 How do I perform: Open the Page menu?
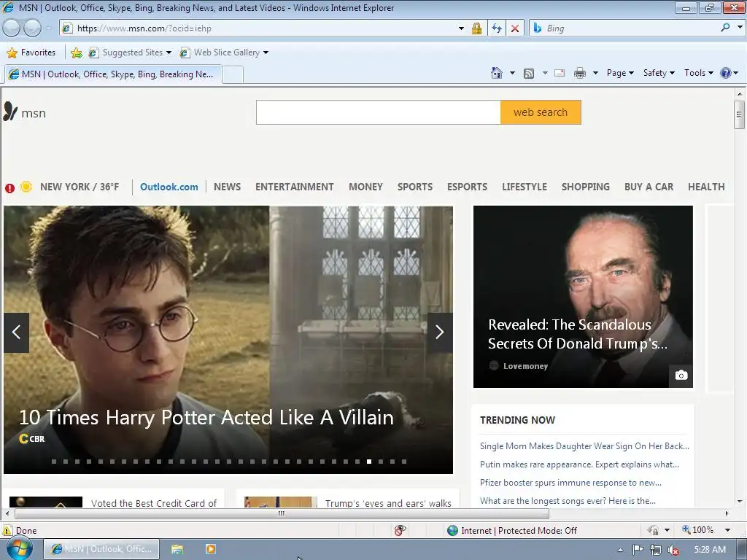(x=620, y=73)
